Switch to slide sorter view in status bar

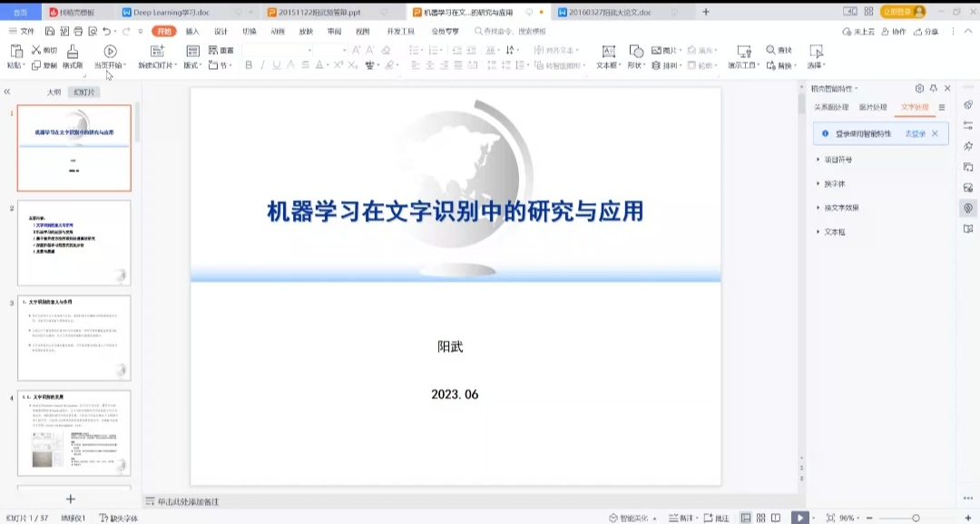761,518
